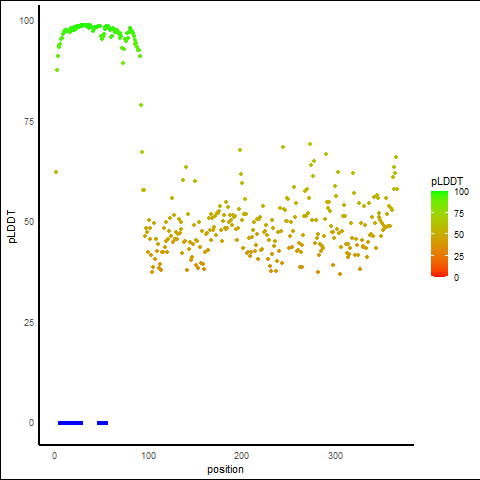Click legend value 50 beside the gradient

[459, 235]
